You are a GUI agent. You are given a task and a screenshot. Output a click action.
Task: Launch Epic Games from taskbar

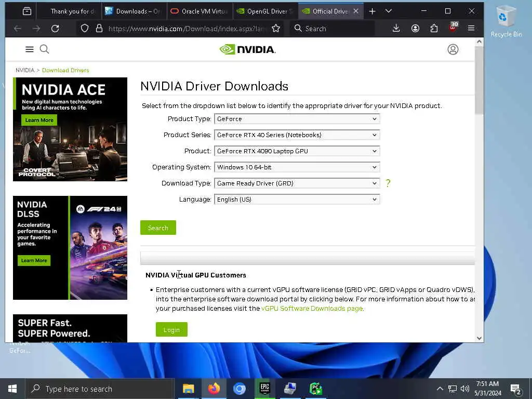(264, 389)
